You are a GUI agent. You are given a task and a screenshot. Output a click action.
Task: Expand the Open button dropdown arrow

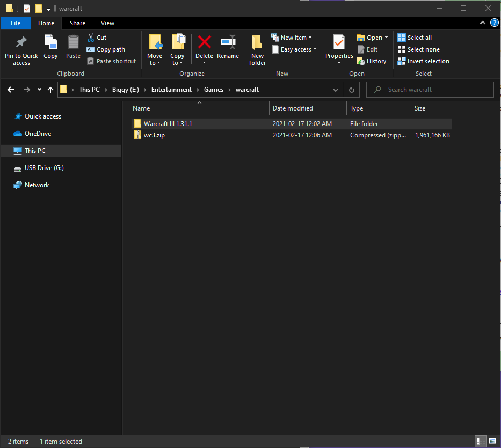click(x=386, y=38)
